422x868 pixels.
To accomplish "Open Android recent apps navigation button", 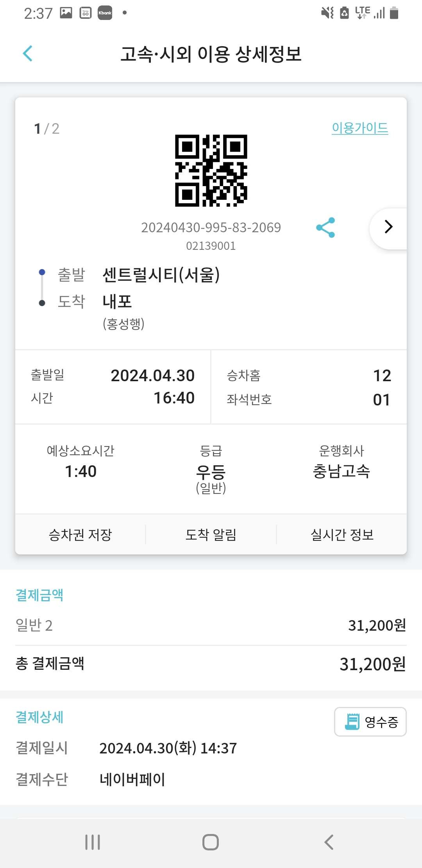I will pos(93,842).
